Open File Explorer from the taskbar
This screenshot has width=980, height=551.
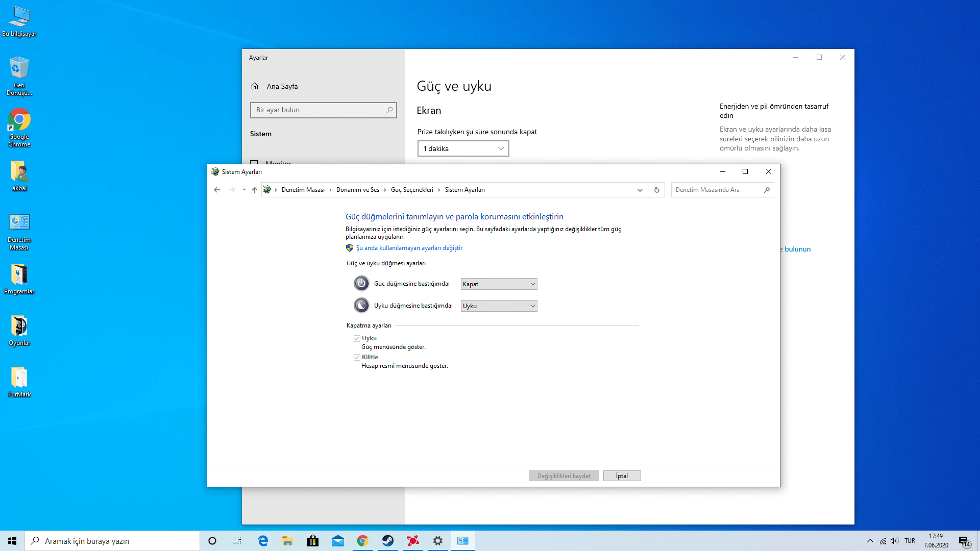tap(287, 541)
